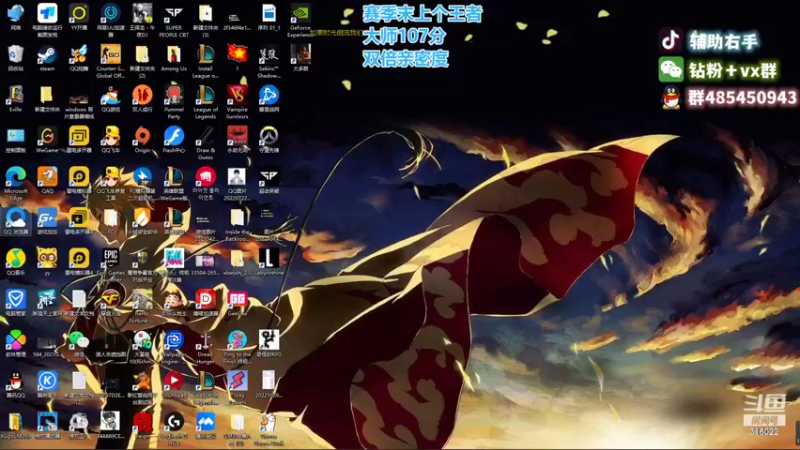Open the Origin launcher icon

point(142,137)
